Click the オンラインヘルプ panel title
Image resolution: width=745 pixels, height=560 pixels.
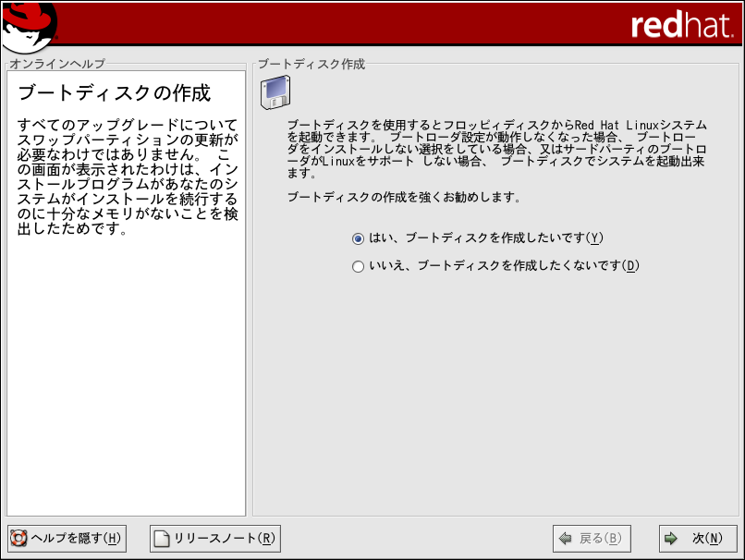tap(57, 64)
